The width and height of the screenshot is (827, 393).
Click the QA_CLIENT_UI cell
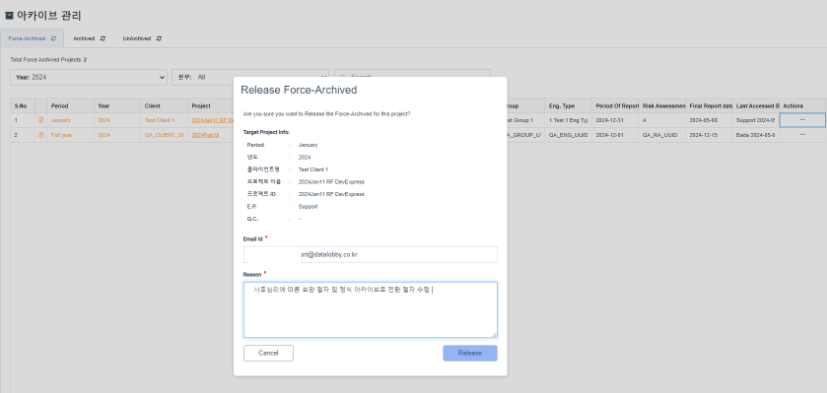pyautogui.click(x=164, y=135)
